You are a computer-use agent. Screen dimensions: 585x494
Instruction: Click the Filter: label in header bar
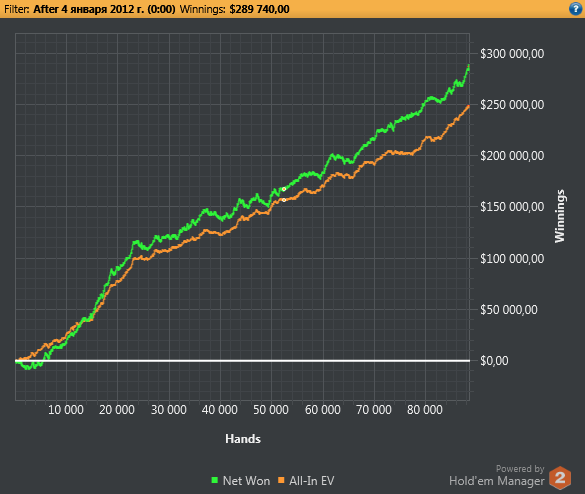[16, 9]
